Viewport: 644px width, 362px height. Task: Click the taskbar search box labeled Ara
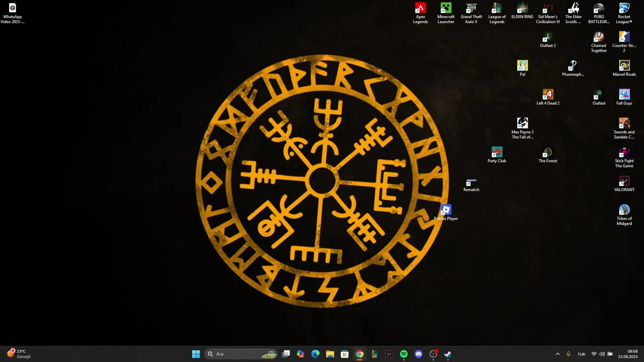coord(241,354)
